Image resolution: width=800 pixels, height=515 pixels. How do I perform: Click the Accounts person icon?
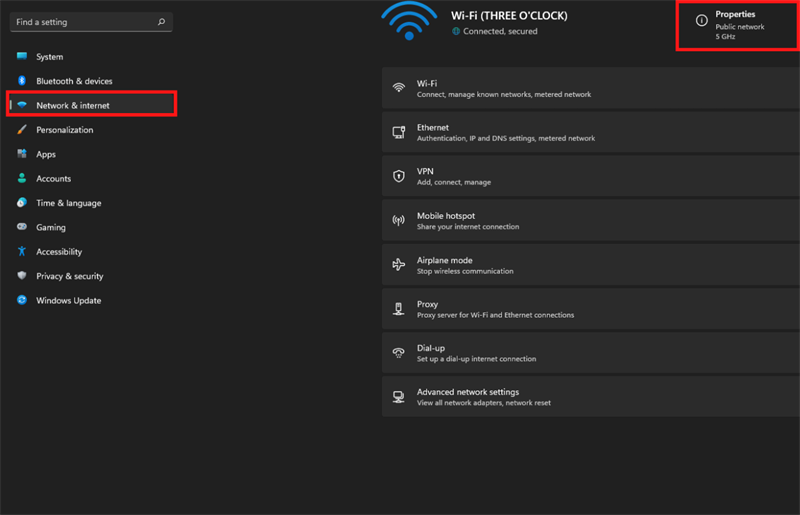pos(22,178)
